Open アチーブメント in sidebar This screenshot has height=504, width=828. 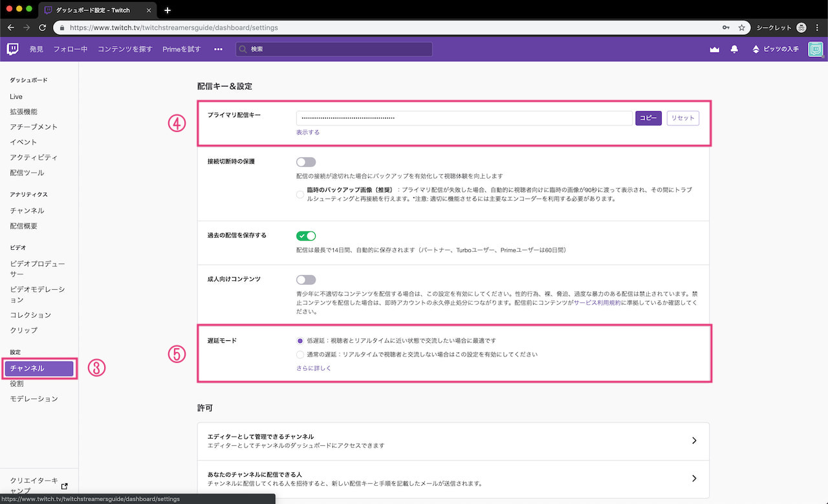coord(34,127)
